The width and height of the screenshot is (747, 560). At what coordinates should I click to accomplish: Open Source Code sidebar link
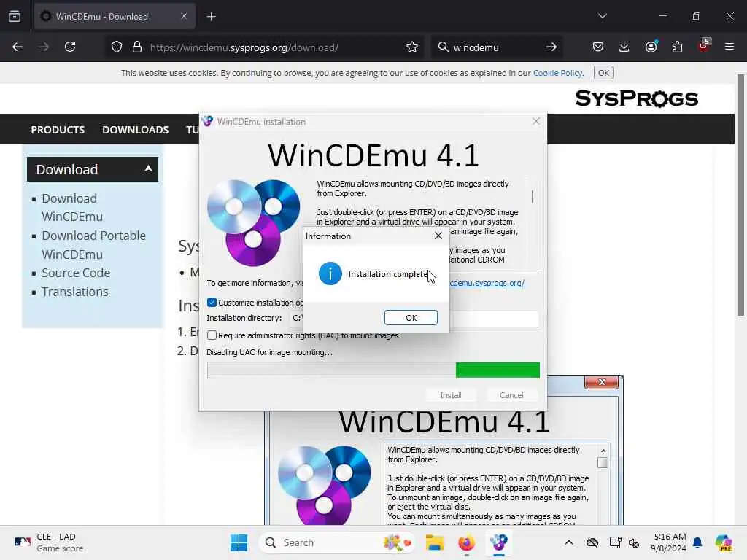[76, 273]
